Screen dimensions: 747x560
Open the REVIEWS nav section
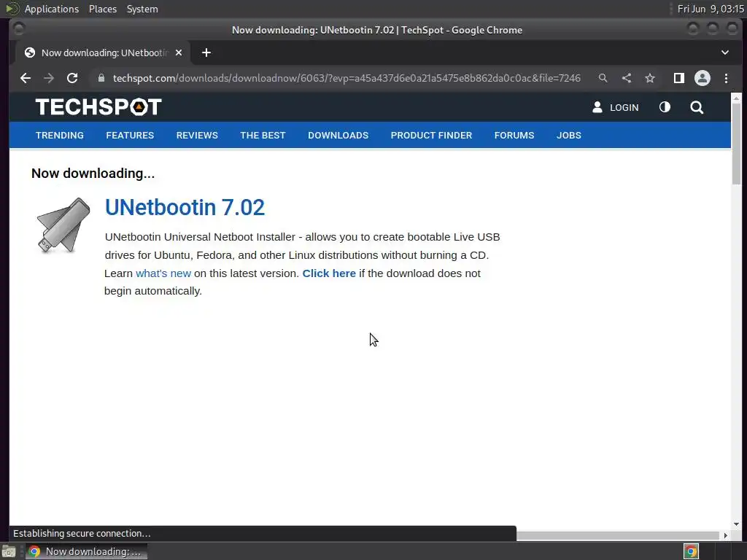coord(197,135)
